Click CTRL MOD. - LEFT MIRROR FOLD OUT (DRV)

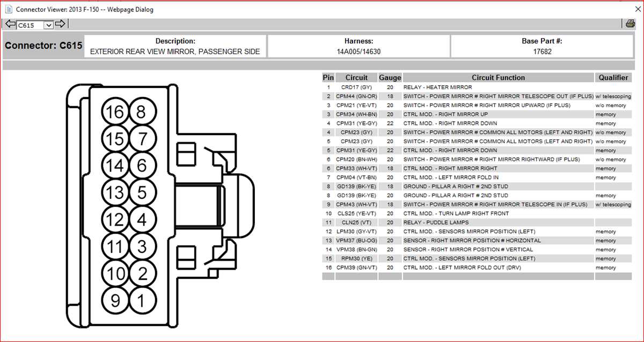point(462,267)
